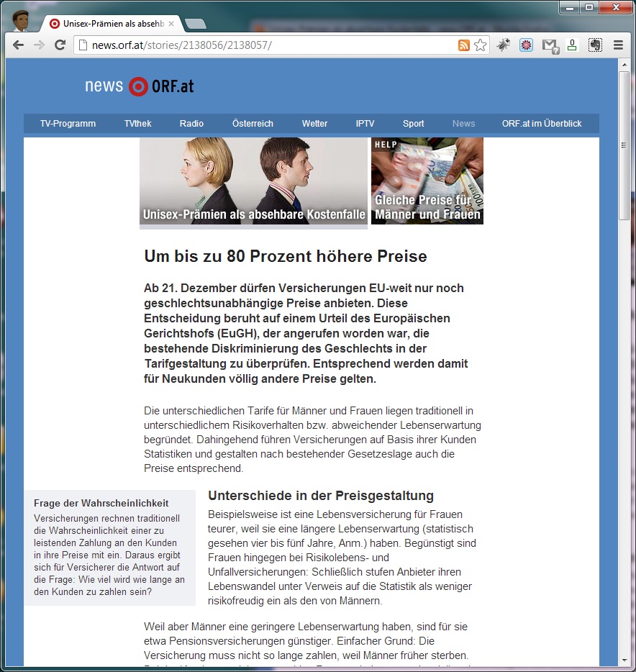Viewport: 636px width, 672px height.
Task: Open IPTV in the navigation bar
Action: tap(365, 124)
